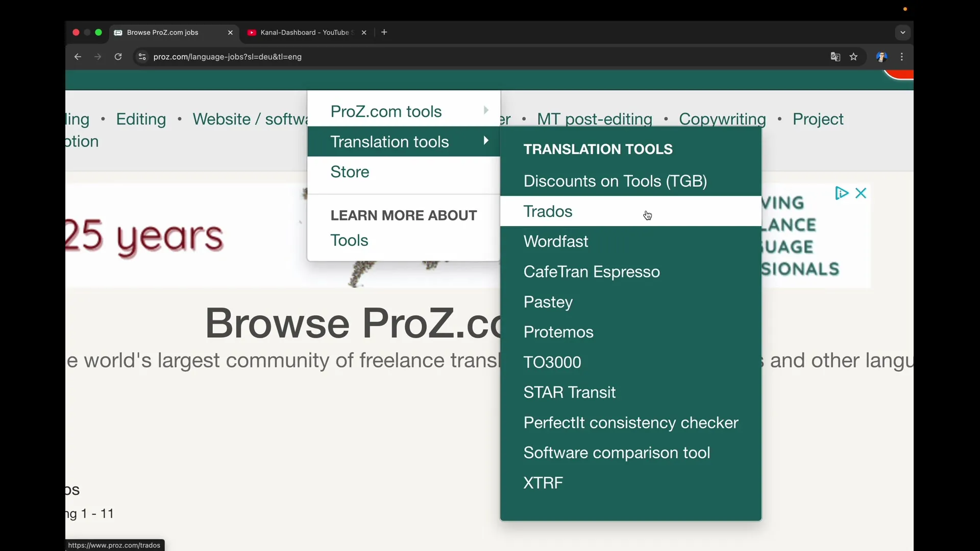Open the Chrome three-dot menu

pyautogui.click(x=902, y=57)
